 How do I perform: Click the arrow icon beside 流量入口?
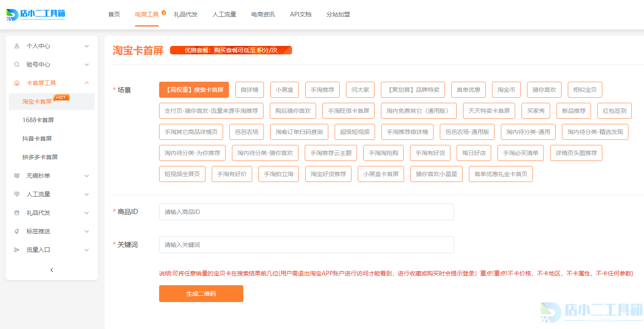(x=17, y=250)
